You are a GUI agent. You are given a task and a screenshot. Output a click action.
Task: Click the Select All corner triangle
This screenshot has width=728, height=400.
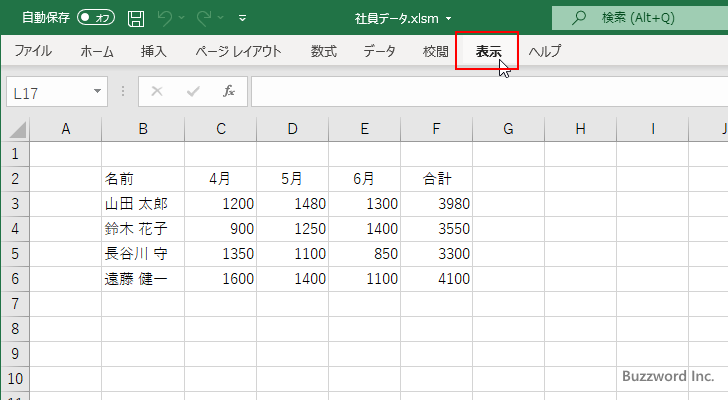17,129
